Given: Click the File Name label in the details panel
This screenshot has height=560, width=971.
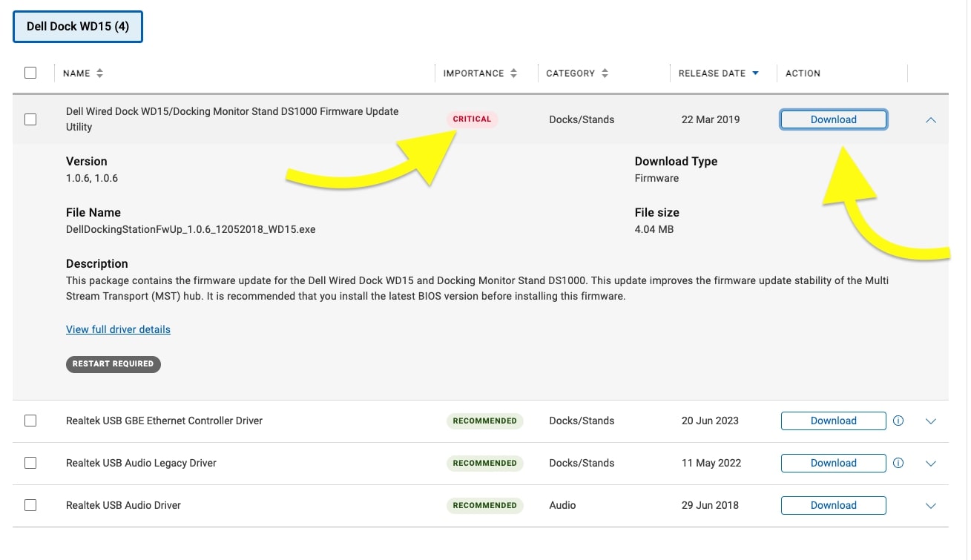Looking at the screenshot, I should (93, 212).
